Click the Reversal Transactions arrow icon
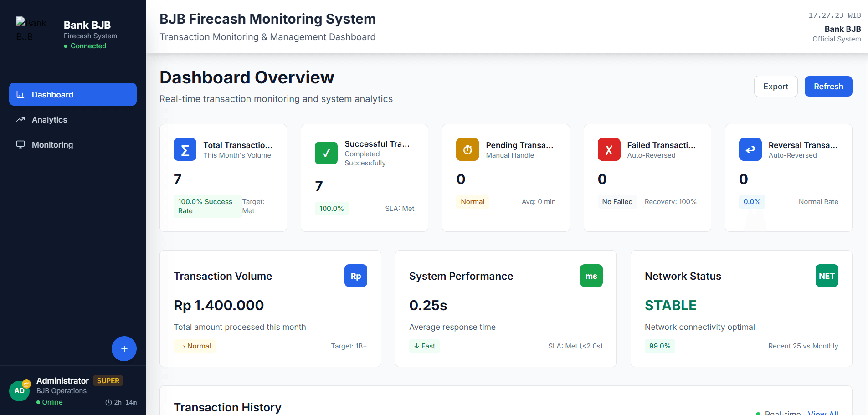 click(750, 149)
